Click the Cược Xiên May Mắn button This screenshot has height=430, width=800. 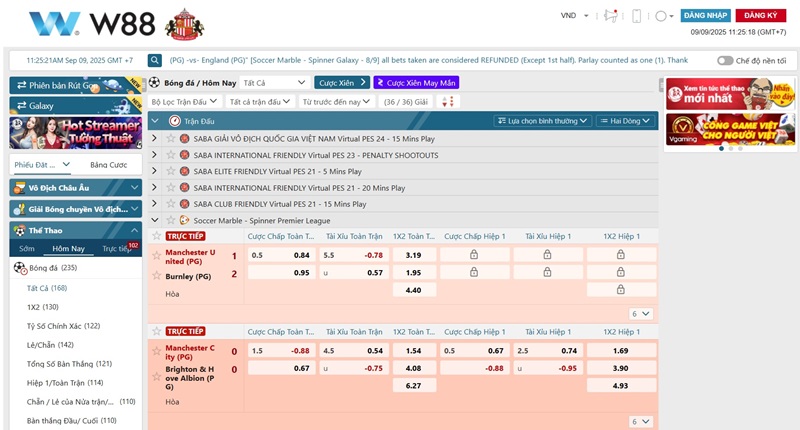pyautogui.click(x=416, y=83)
